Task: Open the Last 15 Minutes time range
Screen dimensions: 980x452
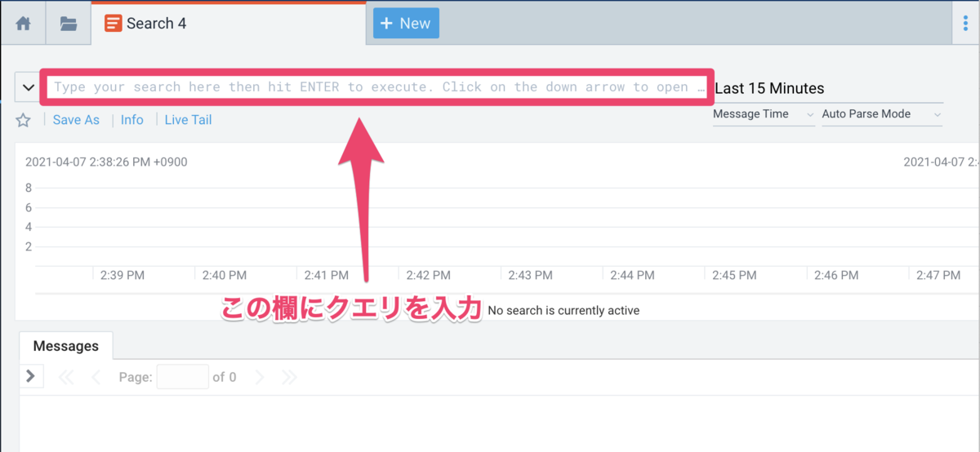Action: [x=769, y=88]
